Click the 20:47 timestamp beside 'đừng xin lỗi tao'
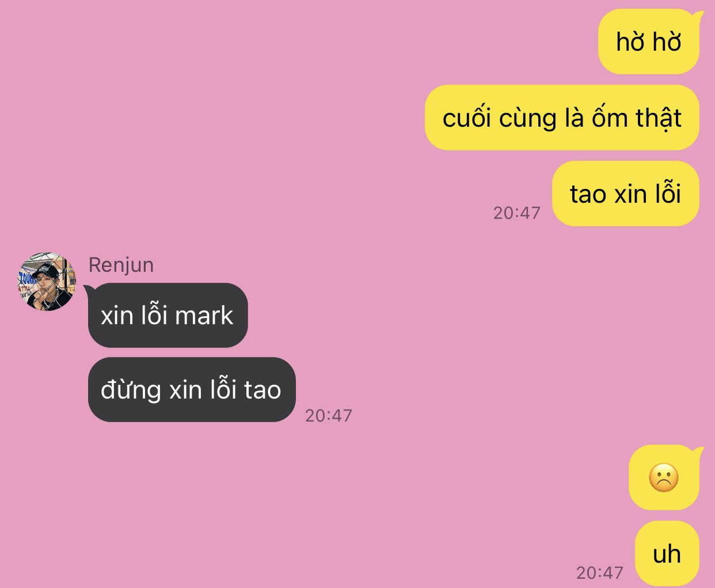Viewport: 715px width, 588px height. [328, 416]
